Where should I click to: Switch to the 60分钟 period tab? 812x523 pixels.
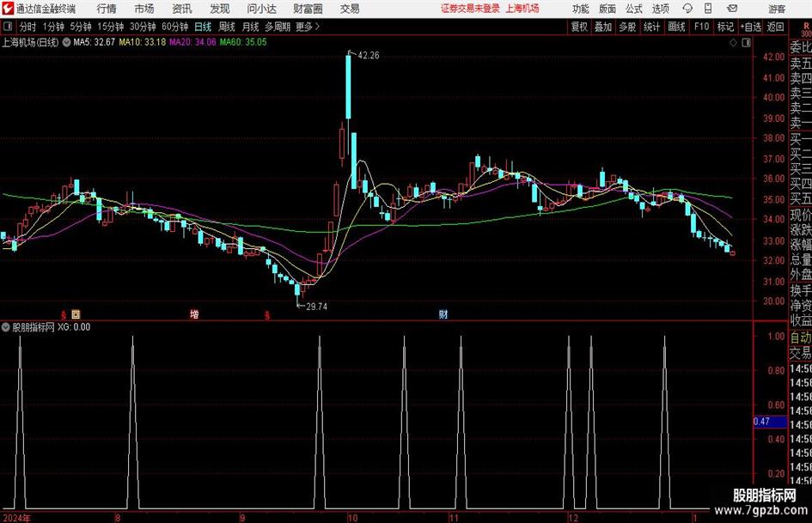coord(175,27)
